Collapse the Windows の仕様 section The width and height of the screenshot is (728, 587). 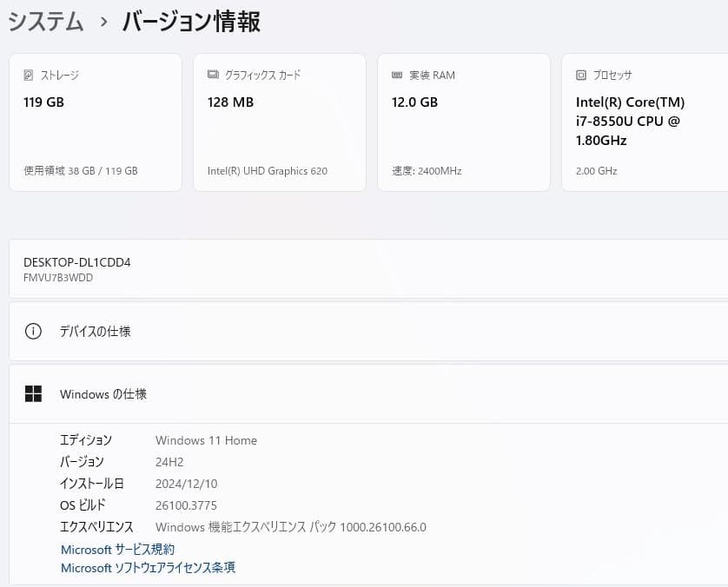(x=365, y=393)
